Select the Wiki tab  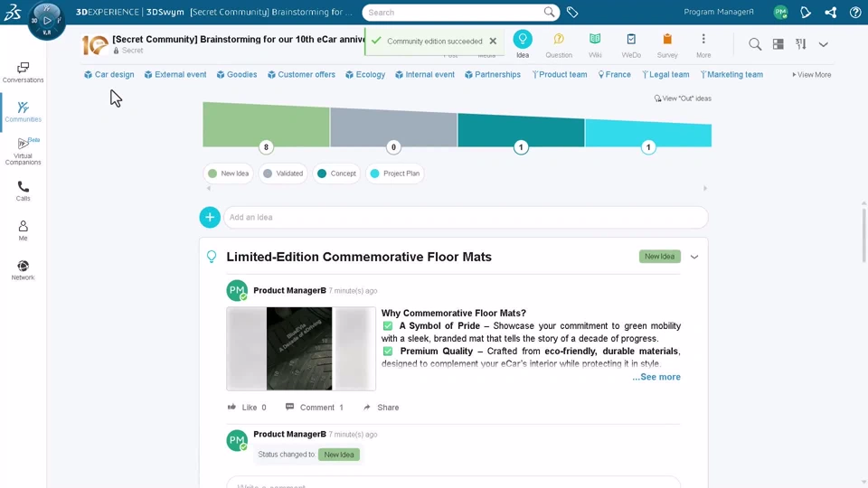click(595, 44)
